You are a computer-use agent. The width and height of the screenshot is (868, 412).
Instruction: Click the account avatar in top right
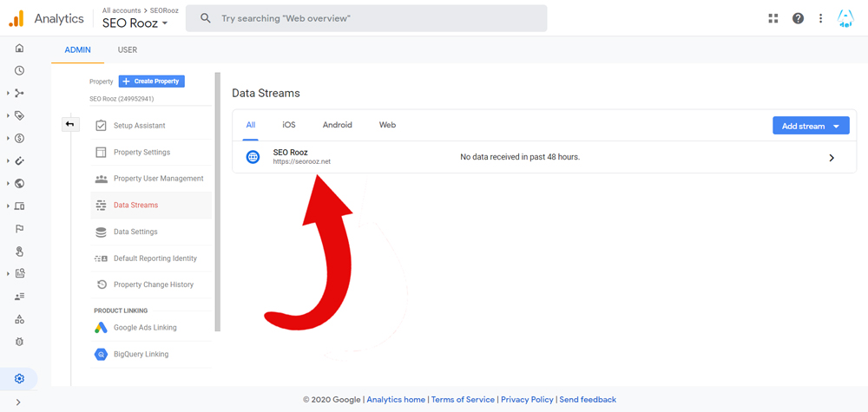[x=845, y=18]
